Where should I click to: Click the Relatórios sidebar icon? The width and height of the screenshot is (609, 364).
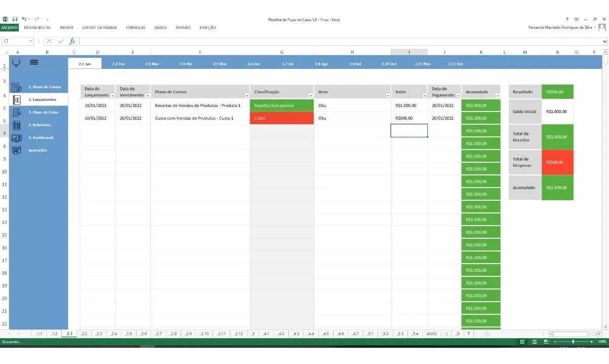coord(16,125)
